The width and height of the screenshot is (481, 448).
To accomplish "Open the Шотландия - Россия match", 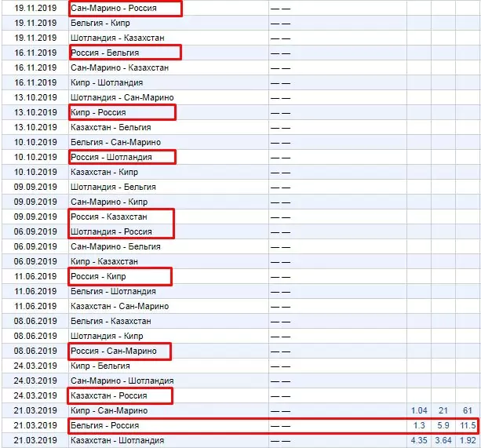I will [x=111, y=231].
